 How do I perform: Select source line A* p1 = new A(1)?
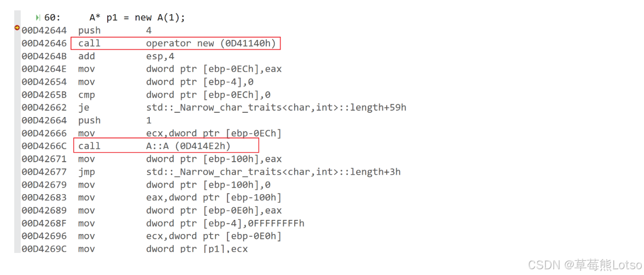[137, 17]
